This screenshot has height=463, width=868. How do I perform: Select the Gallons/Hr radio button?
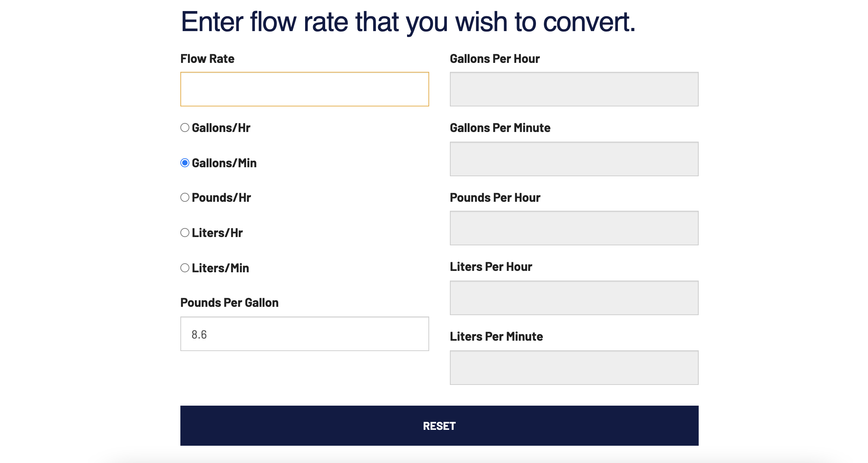(185, 127)
